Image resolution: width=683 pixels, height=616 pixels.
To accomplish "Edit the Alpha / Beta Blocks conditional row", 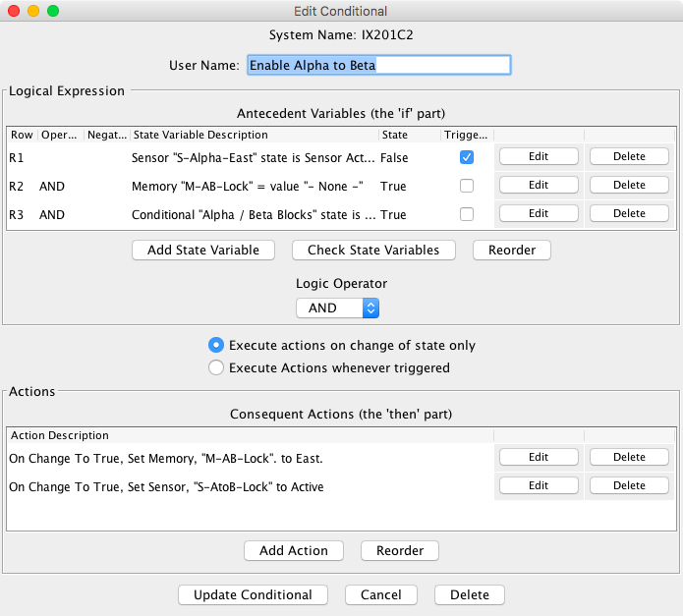I will [x=538, y=214].
